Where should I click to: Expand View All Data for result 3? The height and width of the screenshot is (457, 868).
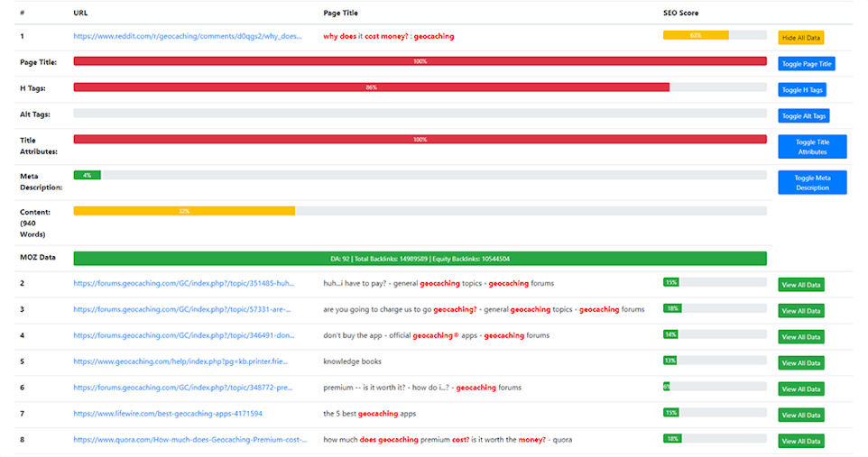coord(800,311)
